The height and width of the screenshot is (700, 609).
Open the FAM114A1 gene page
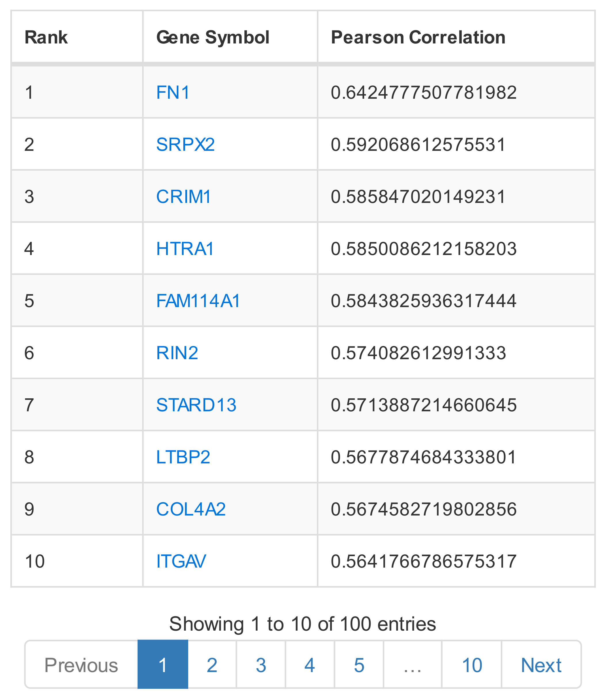(198, 301)
